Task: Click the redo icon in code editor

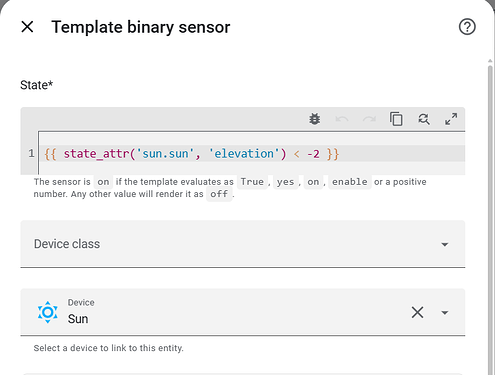Action: click(x=369, y=119)
